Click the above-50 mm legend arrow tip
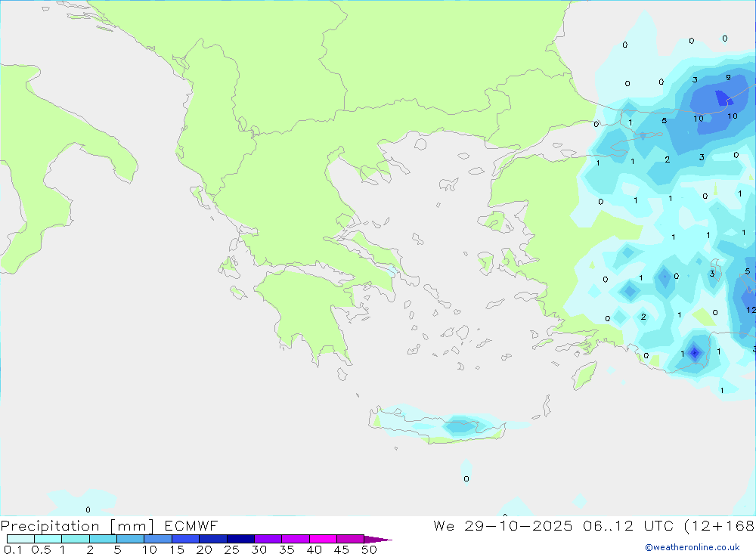 pyautogui.click(x=378, y=540)
